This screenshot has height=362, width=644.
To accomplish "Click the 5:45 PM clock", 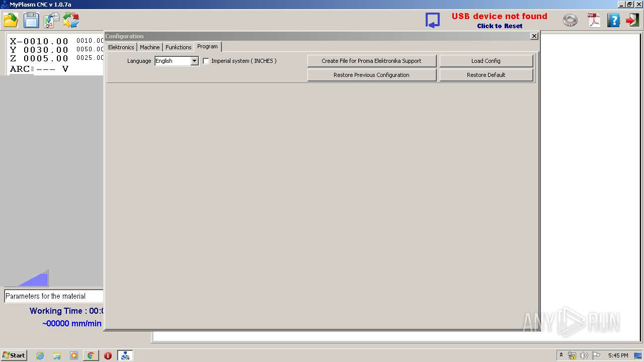I will (x=618, y=355).
